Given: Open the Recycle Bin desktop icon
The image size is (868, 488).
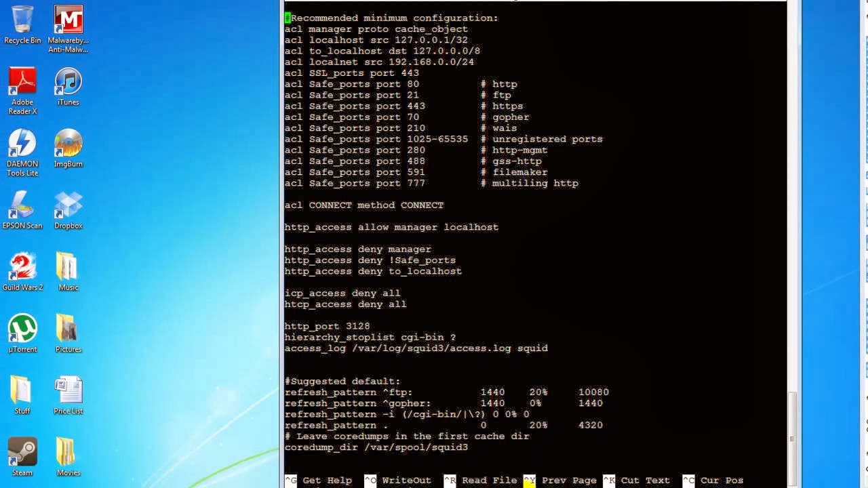Looking at the screenshot, I should pos(22,26).
